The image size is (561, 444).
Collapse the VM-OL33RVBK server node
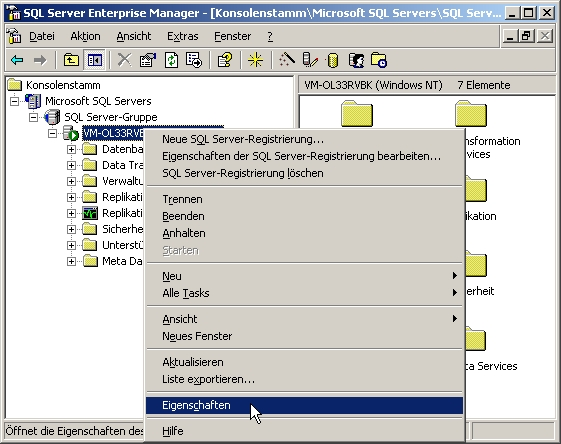[52, 133]
